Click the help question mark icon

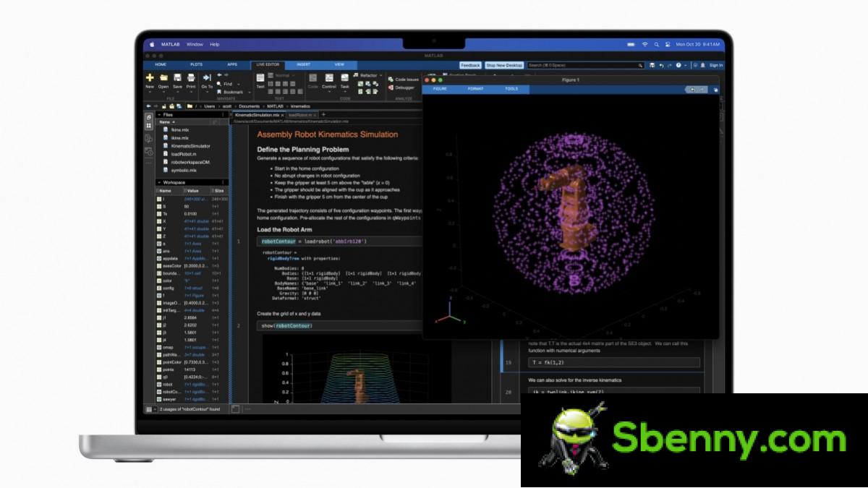(678, 65)
